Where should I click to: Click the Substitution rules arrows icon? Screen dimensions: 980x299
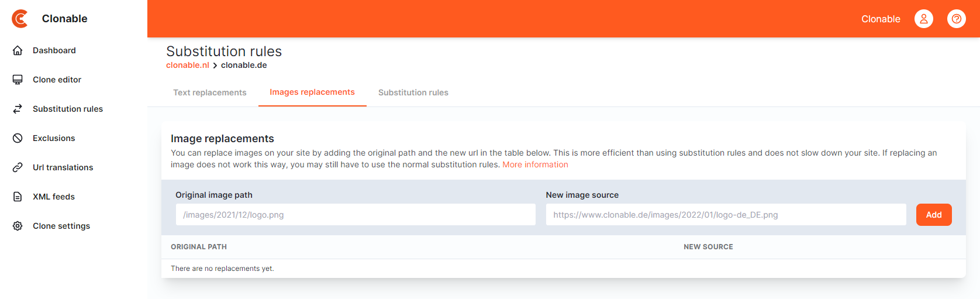18,109
